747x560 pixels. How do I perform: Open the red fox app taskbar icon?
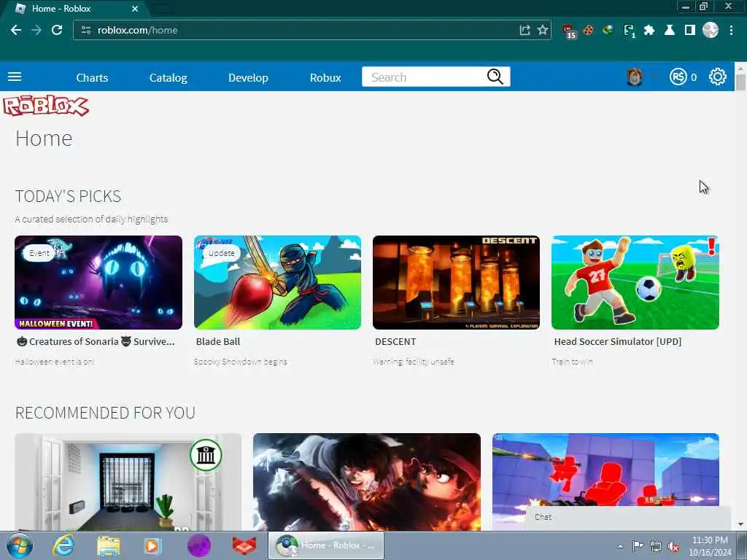point(244,545)
